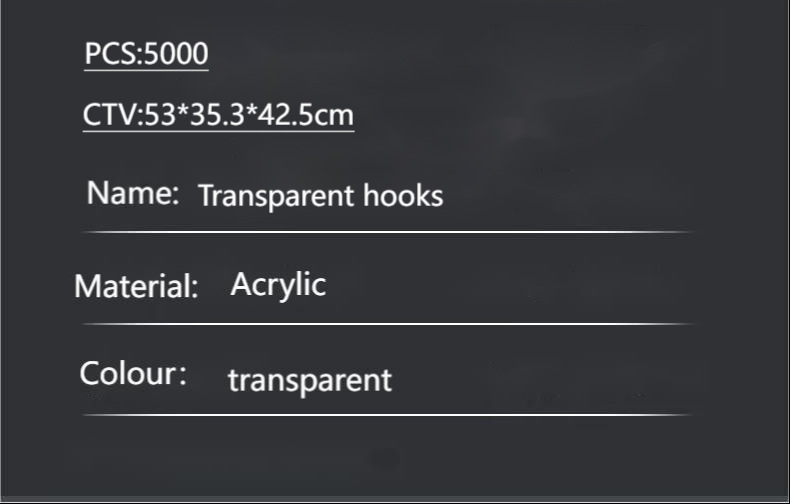The width and height of the screenshot is (790, 504).
Task: Select the Material: label
Action: (x=137, y=288)
